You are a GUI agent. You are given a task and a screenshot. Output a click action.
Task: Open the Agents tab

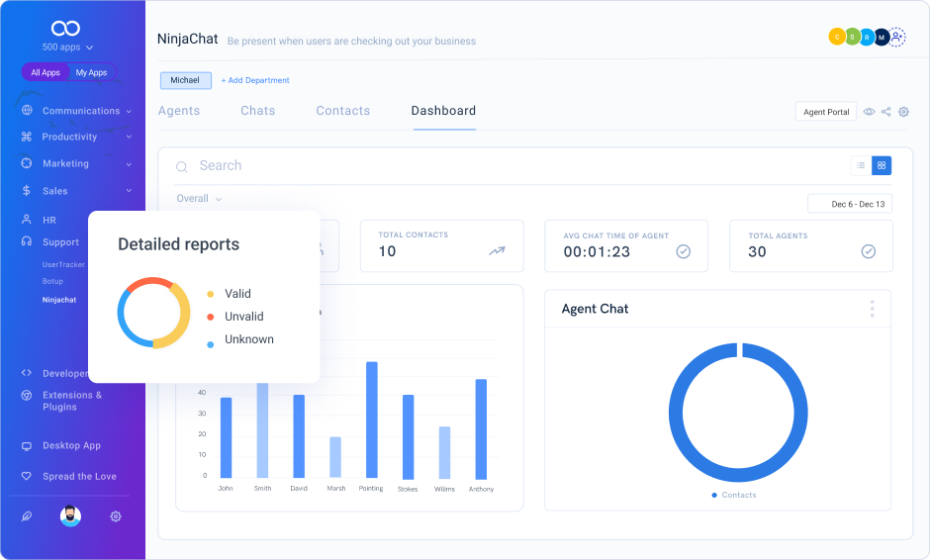179,111
